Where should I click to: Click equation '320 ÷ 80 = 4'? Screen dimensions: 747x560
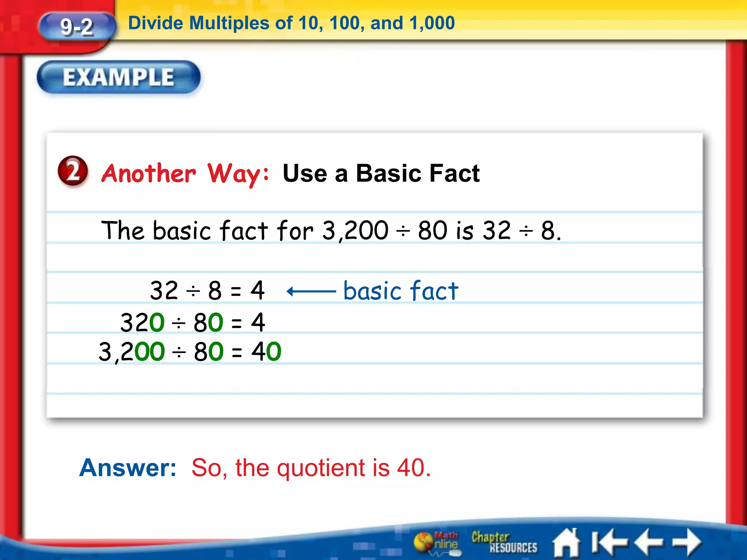[x=193, y=322]
